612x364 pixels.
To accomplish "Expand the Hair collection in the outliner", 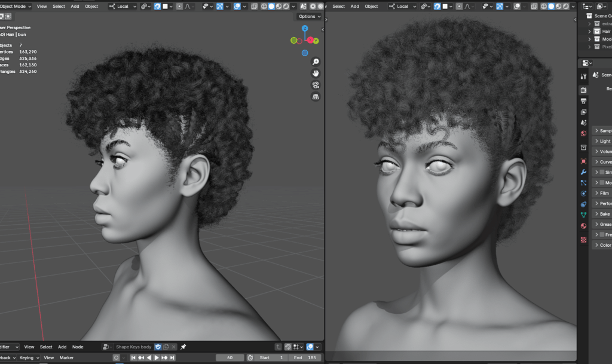I will (589, 31).
